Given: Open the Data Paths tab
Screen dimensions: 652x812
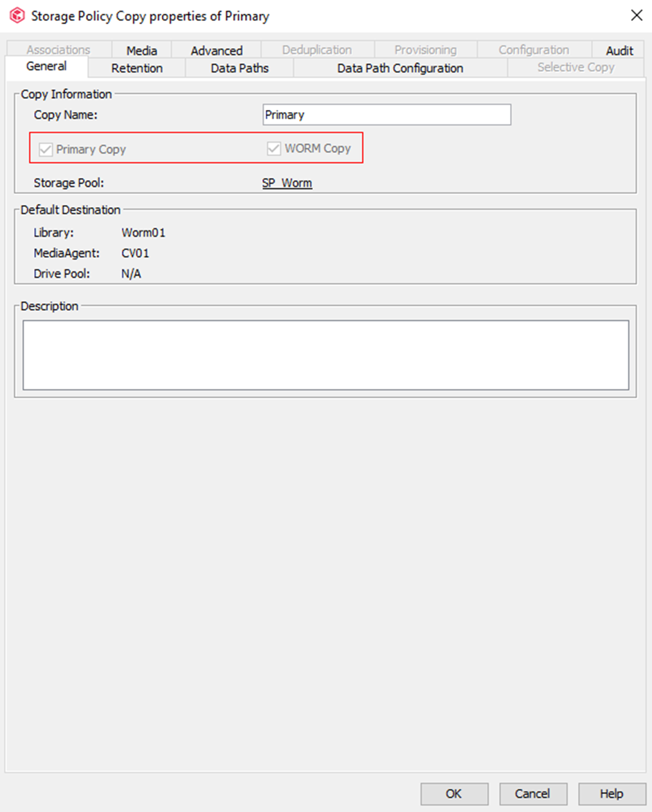Looking at the screenshot, I should point(239,68).
